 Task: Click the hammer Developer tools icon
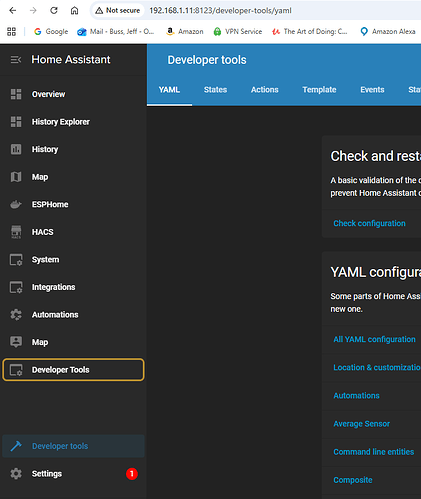coord(16,446)
